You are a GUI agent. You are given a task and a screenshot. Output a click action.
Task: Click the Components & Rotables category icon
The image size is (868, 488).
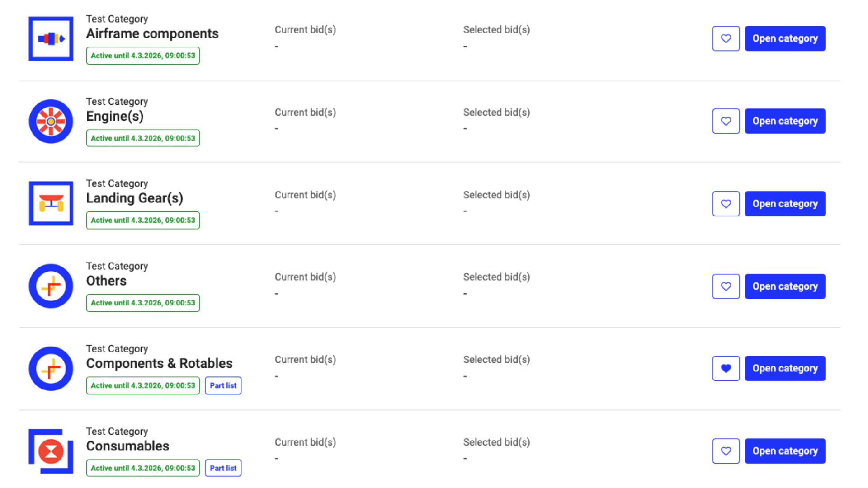click(x=51, y=369)
